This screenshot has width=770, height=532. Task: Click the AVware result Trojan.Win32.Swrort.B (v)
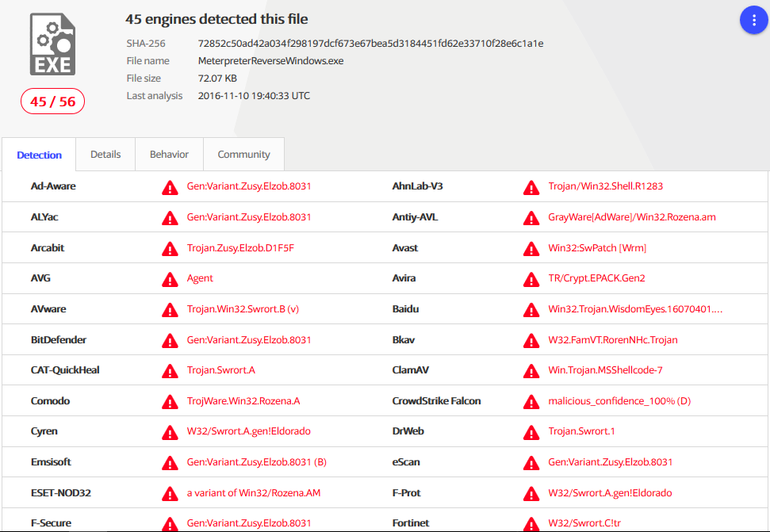(243, 308)
